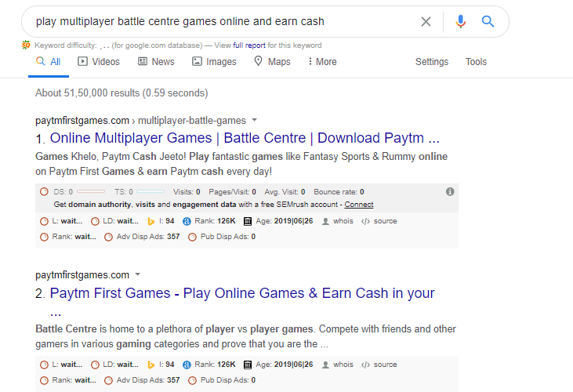573x392 pixels.
Task: Open result Online Multiplayer Games Battle Centre
Action: 245,138
